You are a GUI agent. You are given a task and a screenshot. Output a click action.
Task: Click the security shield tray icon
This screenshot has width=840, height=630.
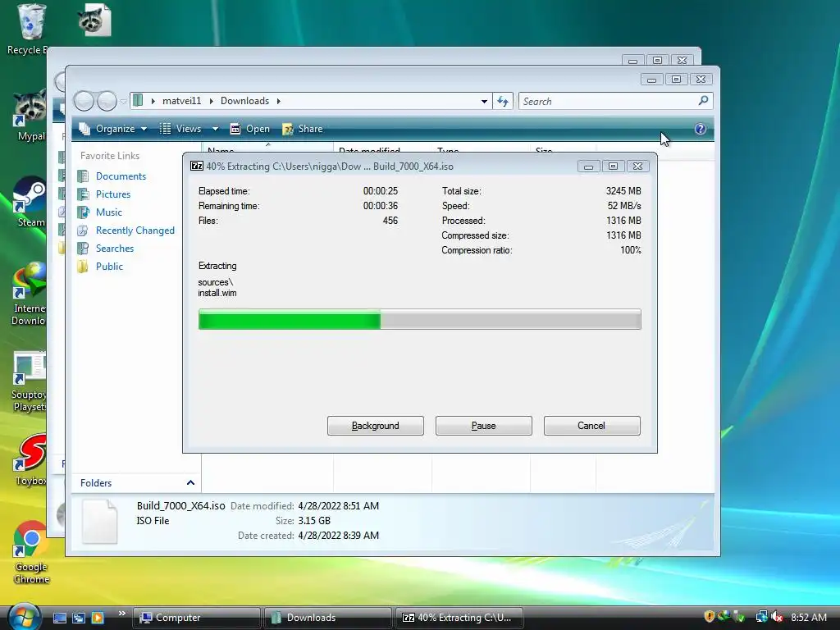pos(710,617)
